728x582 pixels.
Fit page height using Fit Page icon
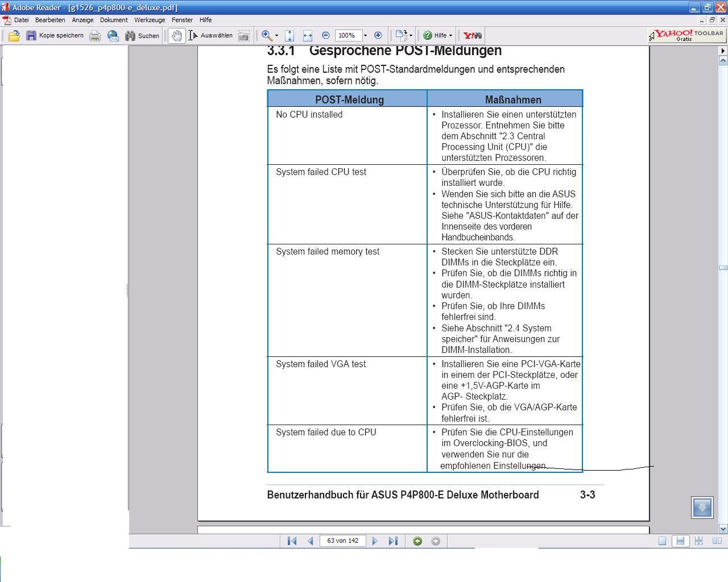(289, 35)
